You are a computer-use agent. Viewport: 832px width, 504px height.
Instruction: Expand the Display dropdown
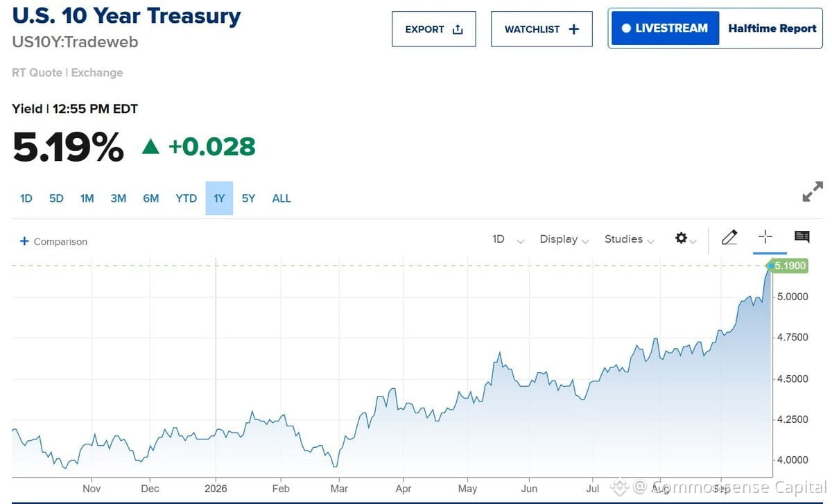[x=564, y=239]
